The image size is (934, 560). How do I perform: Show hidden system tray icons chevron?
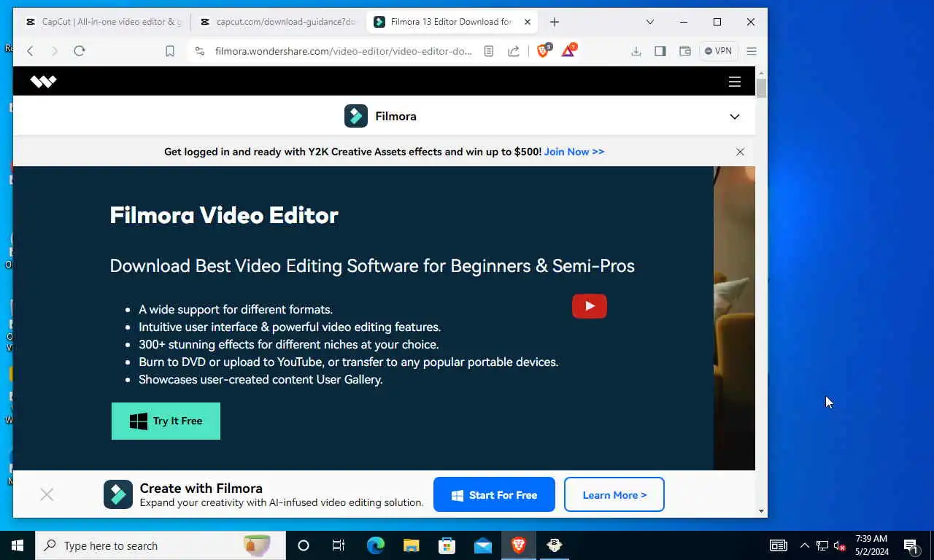click(805, 545)
